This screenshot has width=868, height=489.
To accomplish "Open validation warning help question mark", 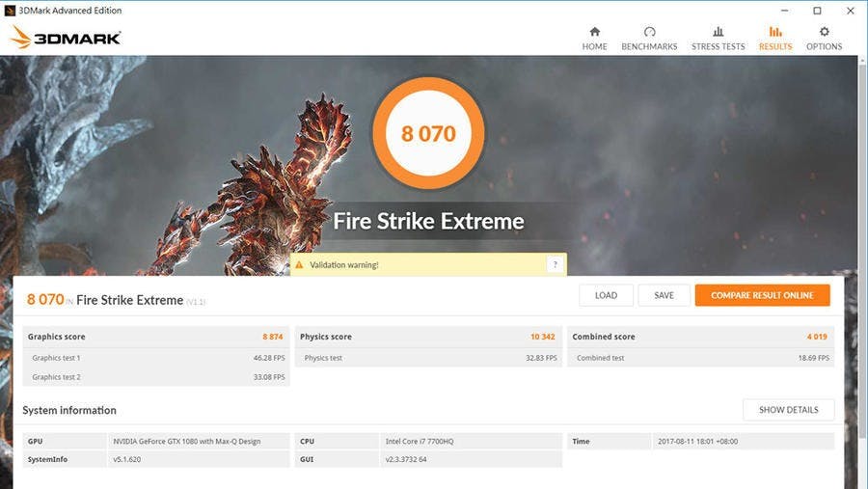I will (555, 264).
